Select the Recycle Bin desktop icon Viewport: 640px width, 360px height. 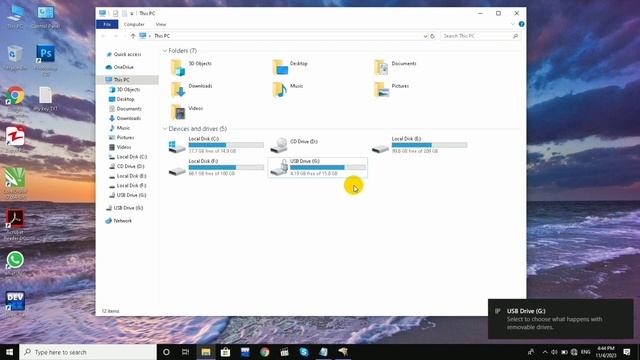pos(15,58)
